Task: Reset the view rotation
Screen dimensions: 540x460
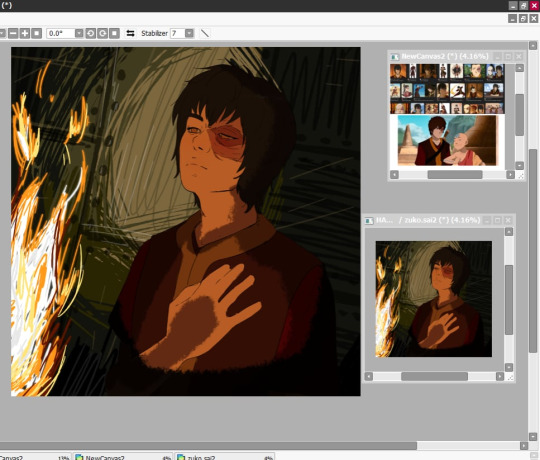Action: coord(114,33)
